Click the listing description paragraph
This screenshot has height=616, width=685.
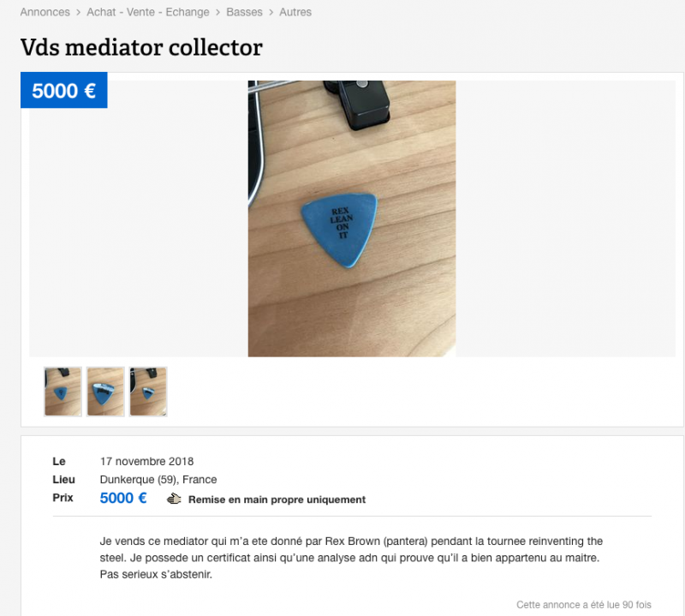point(351,558)
